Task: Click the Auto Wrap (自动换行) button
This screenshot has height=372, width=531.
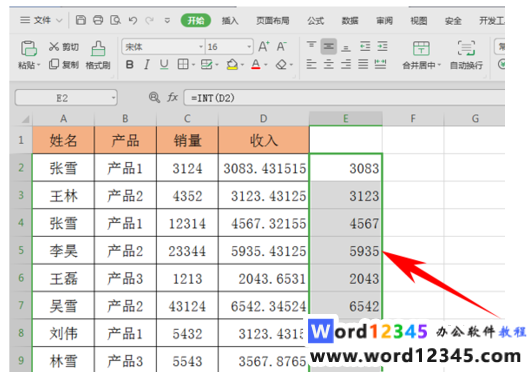Action: [x=466, y=55]
